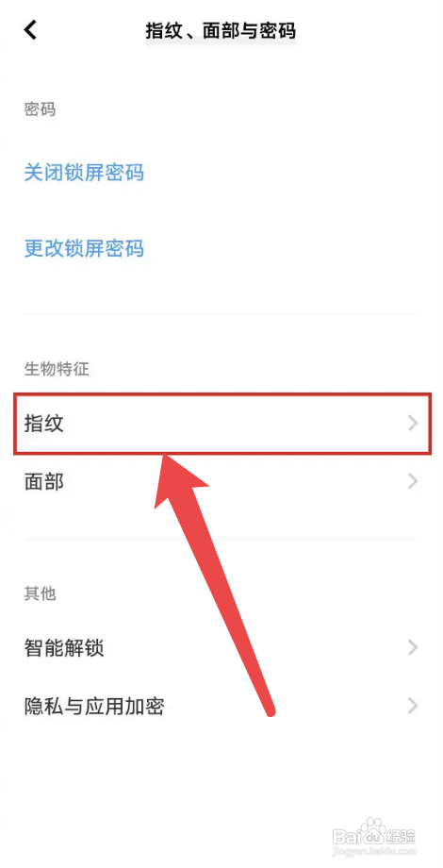Open the 智能解锁 smart unlock option
The image size is (443, 868).
[x=221, y=647]
